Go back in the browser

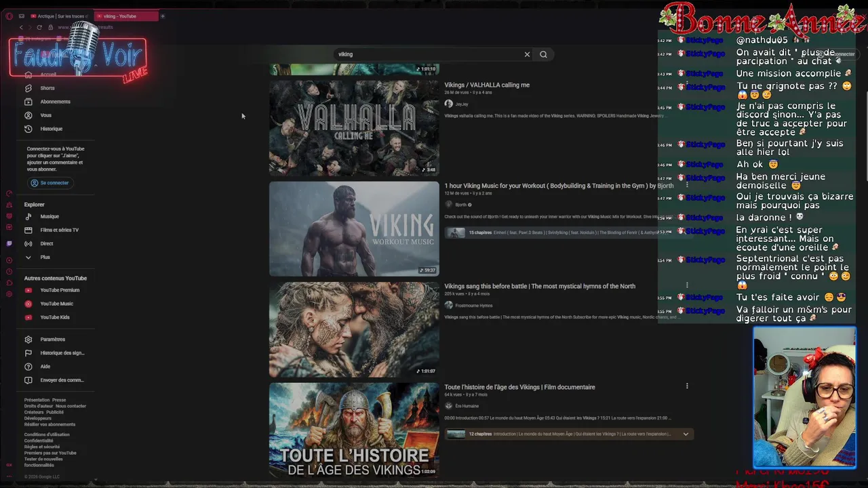coord(21,27)
